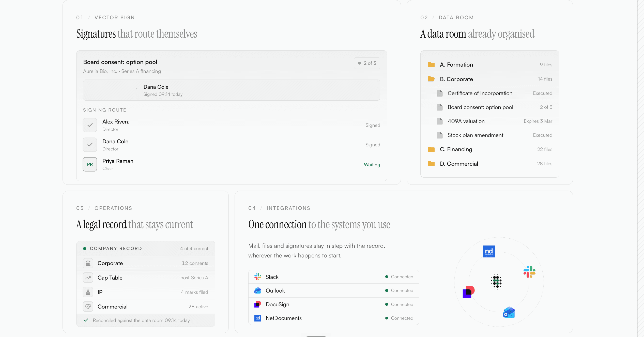Click the '12 consents' value
The width and height of the screenshot is (644, 337).
coord(195,263)
